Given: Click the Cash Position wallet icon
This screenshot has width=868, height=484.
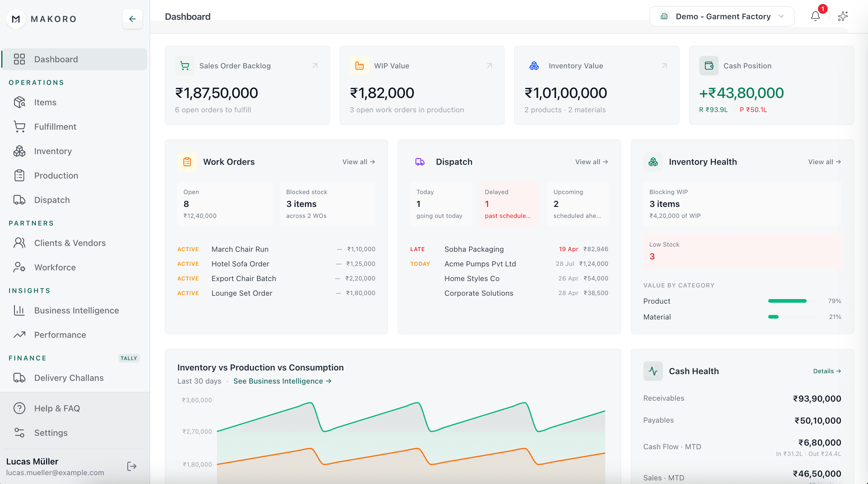Looking at the screenshot, I should click(x=709, y=66).
